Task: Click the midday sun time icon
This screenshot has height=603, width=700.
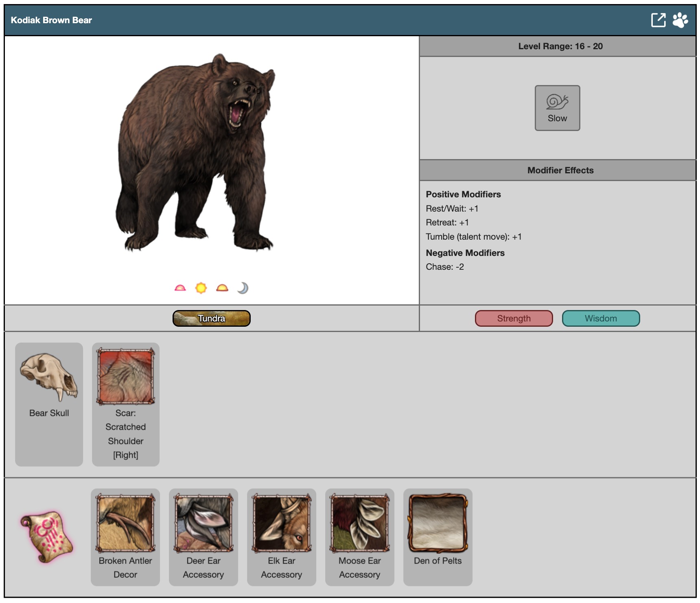Action: (201, 288)
